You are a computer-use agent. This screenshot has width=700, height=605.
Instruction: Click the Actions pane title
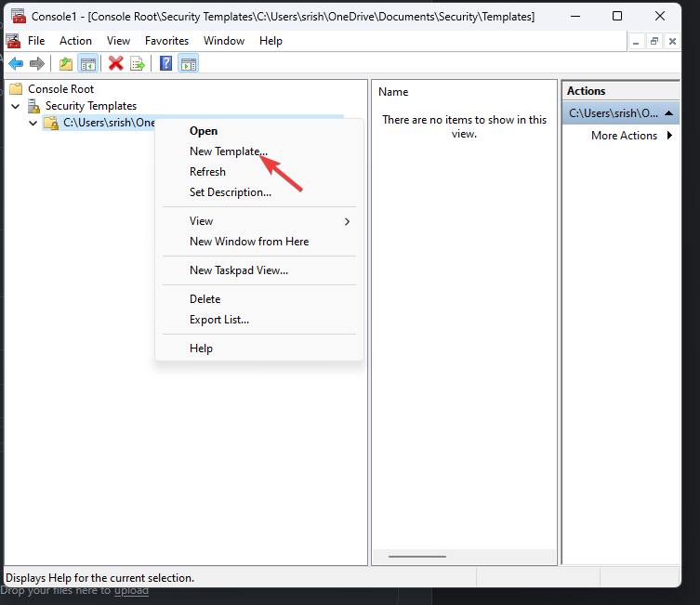(x=586, y=90)
